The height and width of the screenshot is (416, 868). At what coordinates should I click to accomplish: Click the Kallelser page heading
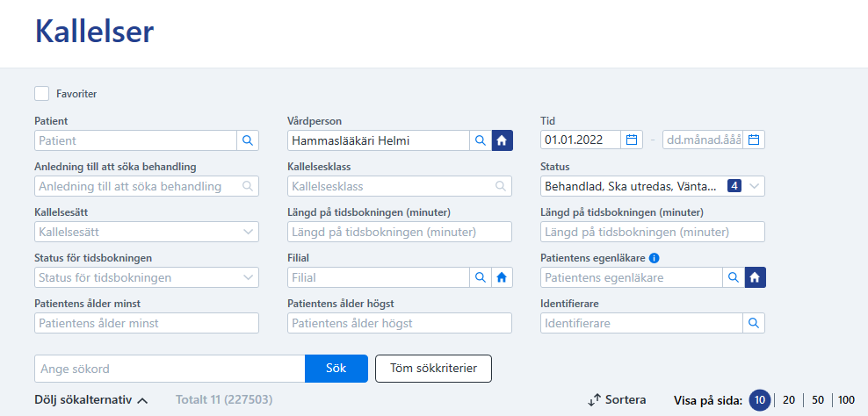tap(94, 32)
